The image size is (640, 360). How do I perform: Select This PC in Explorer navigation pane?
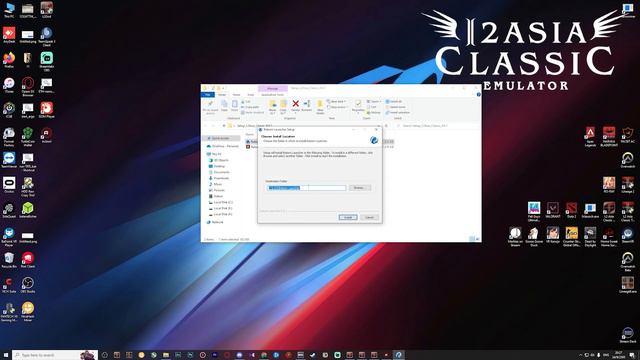(x=215, y=154)
